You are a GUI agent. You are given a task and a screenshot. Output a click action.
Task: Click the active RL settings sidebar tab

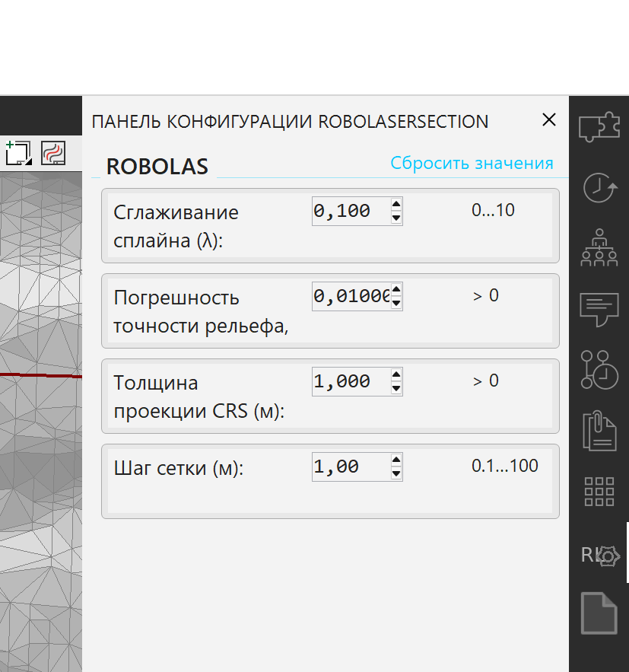click(600, 556)
